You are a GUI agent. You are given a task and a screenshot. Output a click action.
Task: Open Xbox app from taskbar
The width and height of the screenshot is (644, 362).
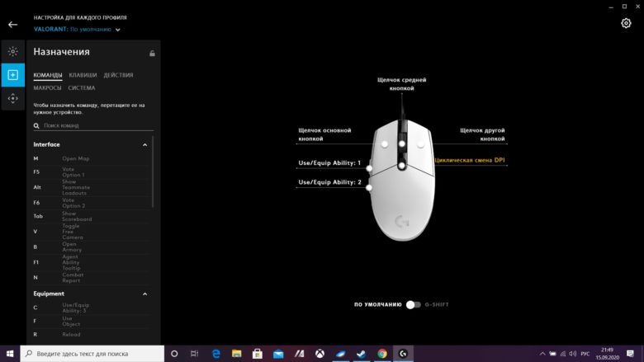coord(320,354)
